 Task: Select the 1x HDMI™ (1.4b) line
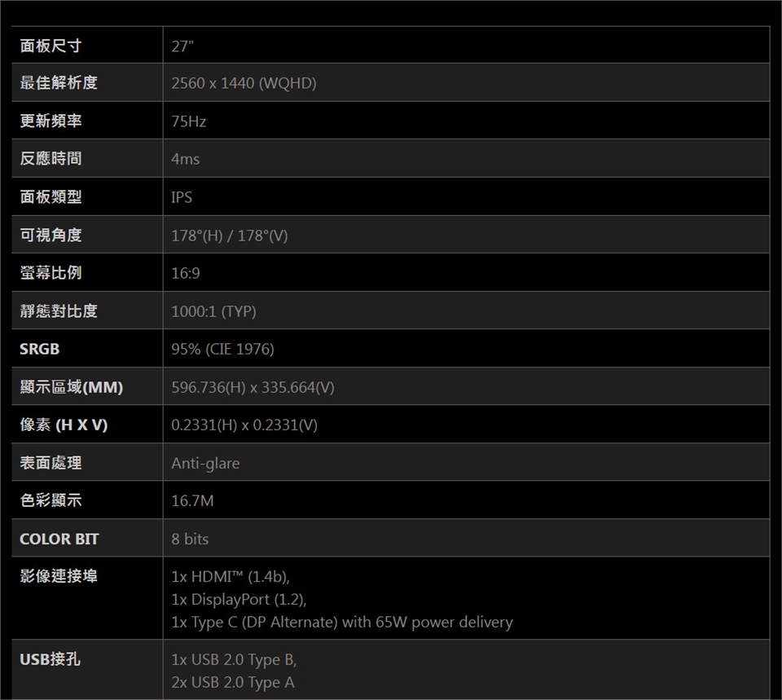[x=231, y=577]
